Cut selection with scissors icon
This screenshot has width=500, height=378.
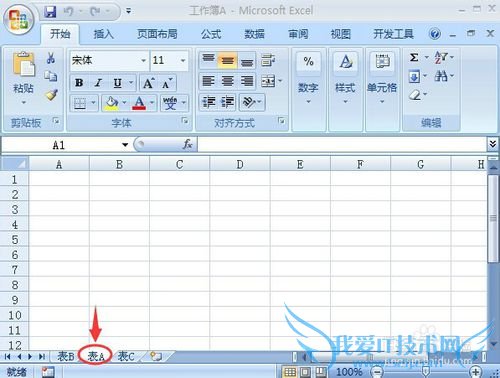point(51,58)
